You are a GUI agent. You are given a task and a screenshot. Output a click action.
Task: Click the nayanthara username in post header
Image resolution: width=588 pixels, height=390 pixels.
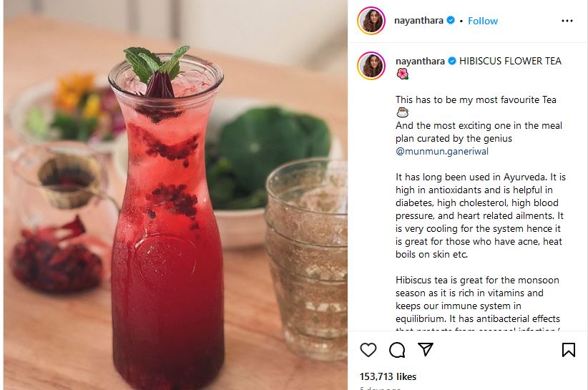[x=419, y=21]
